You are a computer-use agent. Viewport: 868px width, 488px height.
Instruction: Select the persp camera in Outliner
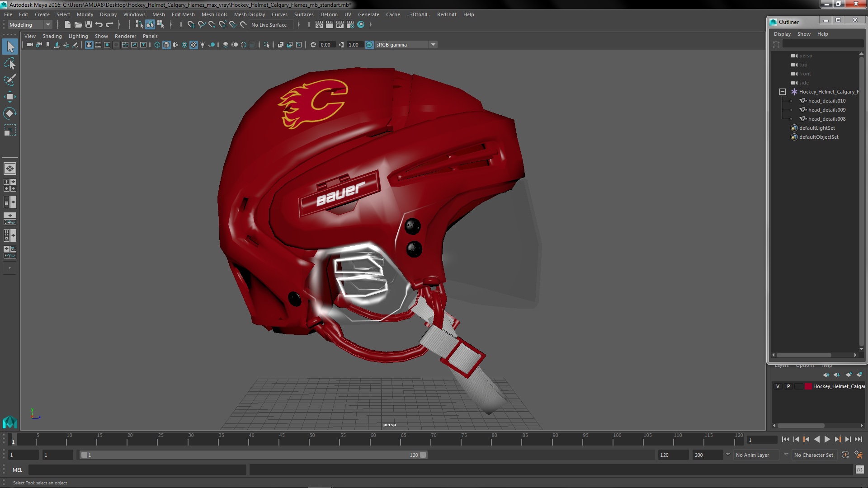pyautogui.click(x=806, y=56)
